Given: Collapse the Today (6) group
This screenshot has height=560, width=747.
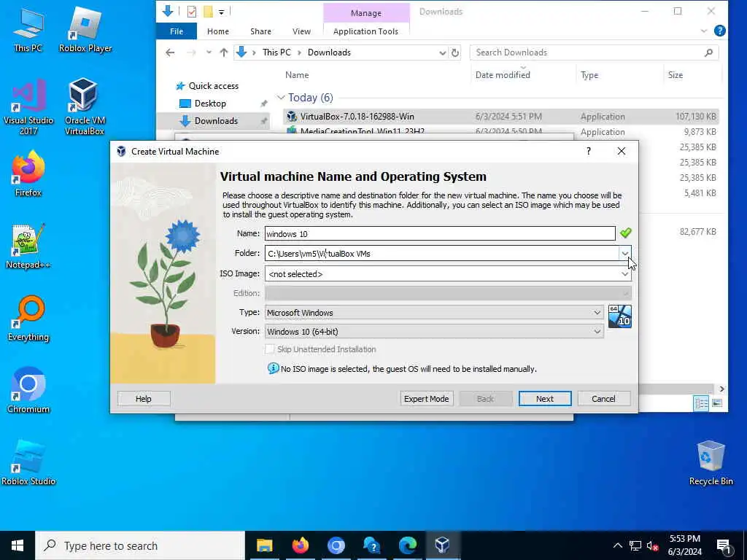Looking at the screenshot, I should [x=281, y=98].
